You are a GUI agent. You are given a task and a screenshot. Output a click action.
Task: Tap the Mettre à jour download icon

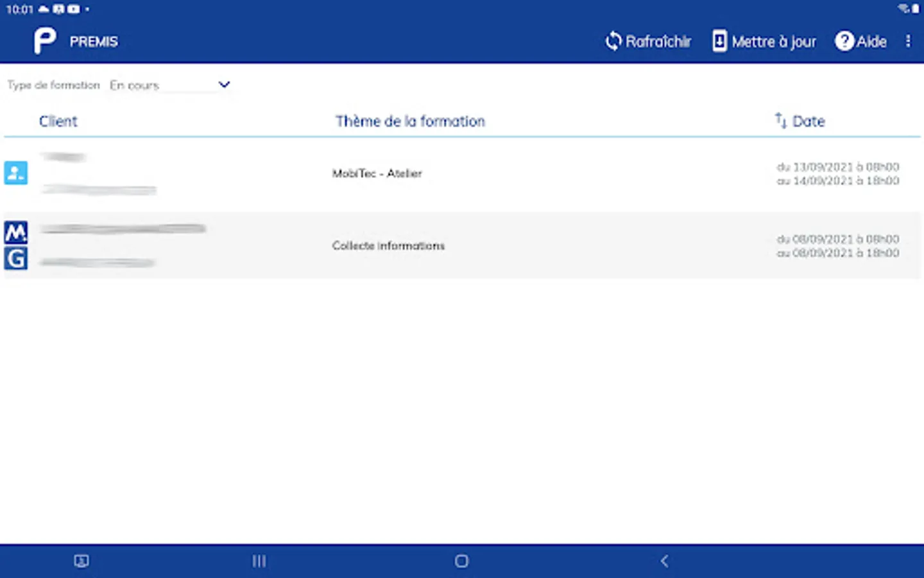[x=719, y=42]
